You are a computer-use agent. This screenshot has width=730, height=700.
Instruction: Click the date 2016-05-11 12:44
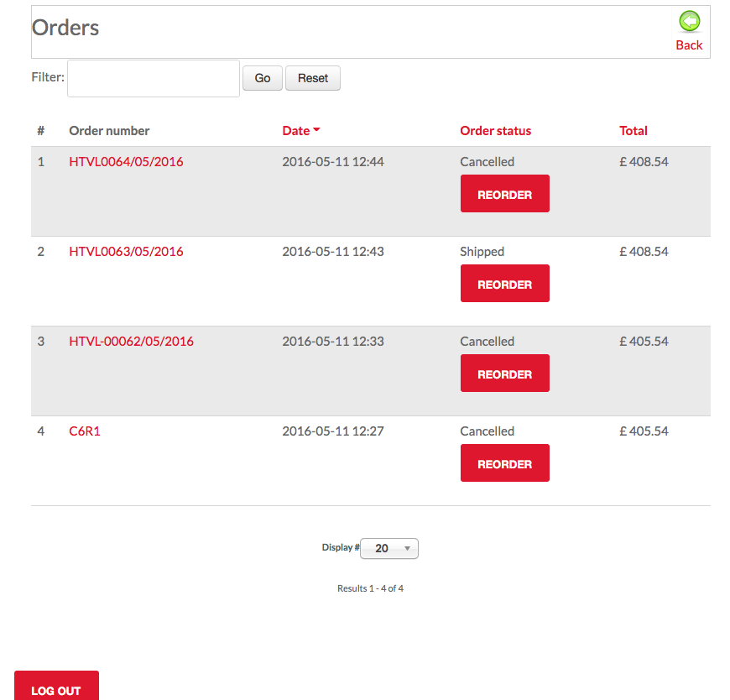333,162
